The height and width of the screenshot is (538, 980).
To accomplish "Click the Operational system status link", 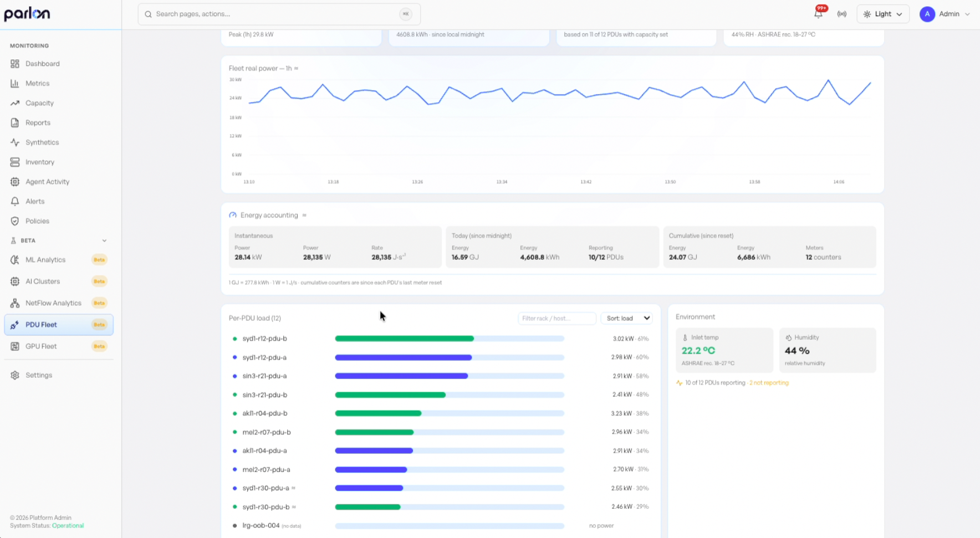I will point(68,526).
